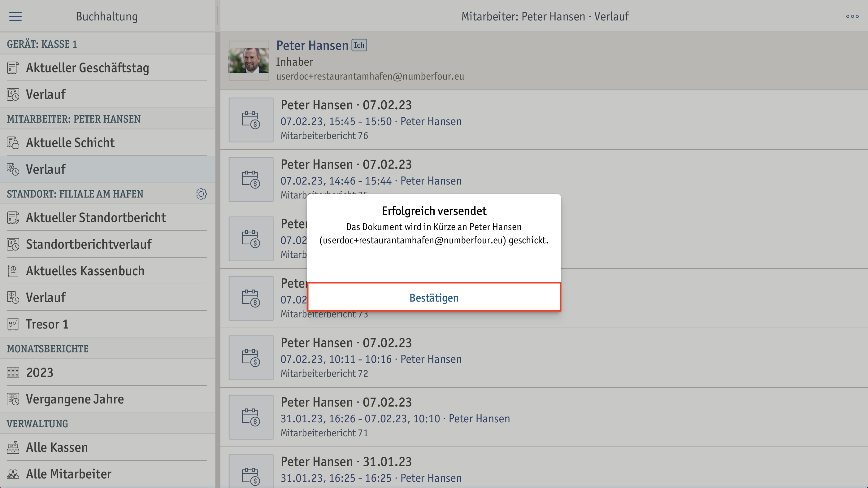868x488 pixels.
Task: Open entry 07.02.23, 15:45 - 15:50
Action: 544,120
